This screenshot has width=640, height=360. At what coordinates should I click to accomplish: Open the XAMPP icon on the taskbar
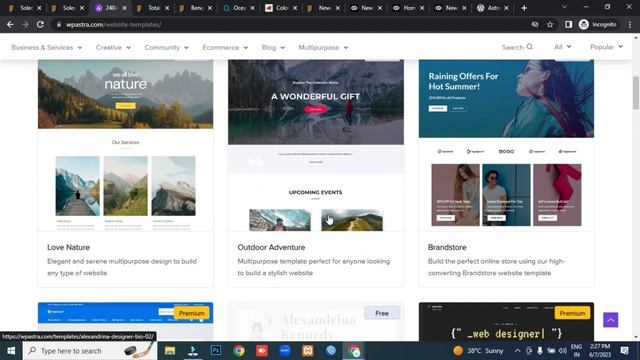(x=308, y=351)
